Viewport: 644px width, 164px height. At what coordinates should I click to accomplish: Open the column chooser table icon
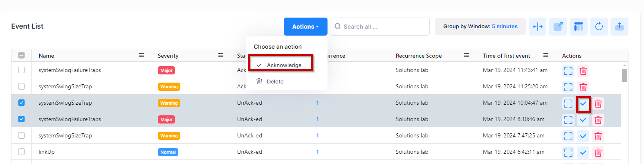(578, 27)
